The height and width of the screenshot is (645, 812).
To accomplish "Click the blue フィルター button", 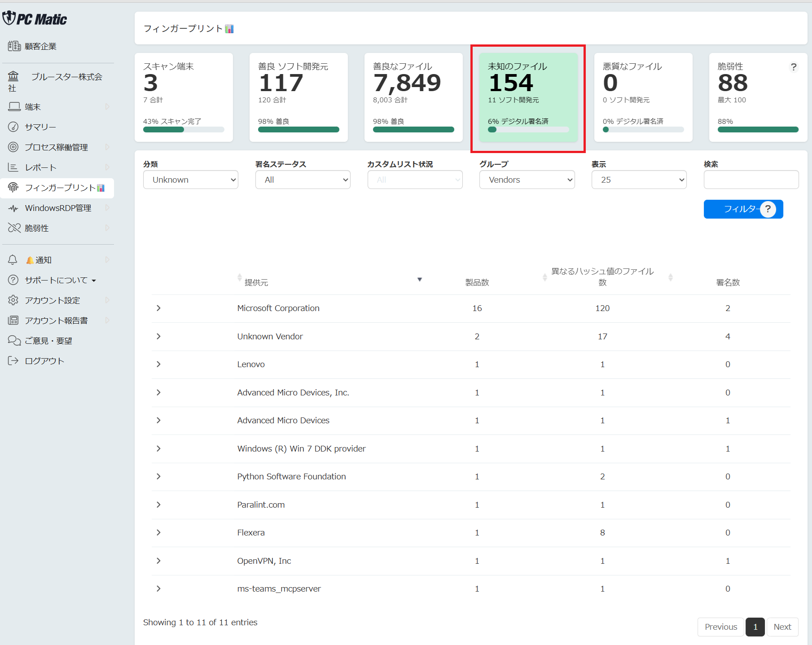I will 743,209.
